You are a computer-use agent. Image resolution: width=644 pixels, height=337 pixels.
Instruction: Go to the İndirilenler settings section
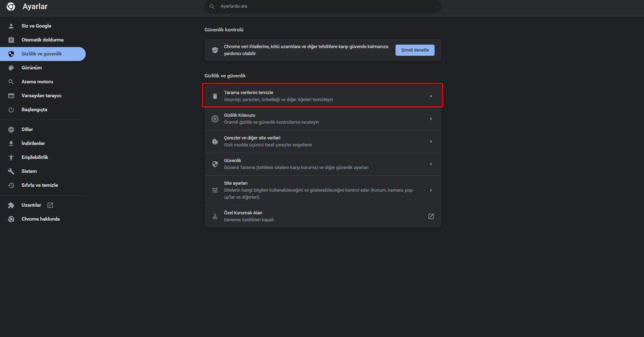coord(33,143)
